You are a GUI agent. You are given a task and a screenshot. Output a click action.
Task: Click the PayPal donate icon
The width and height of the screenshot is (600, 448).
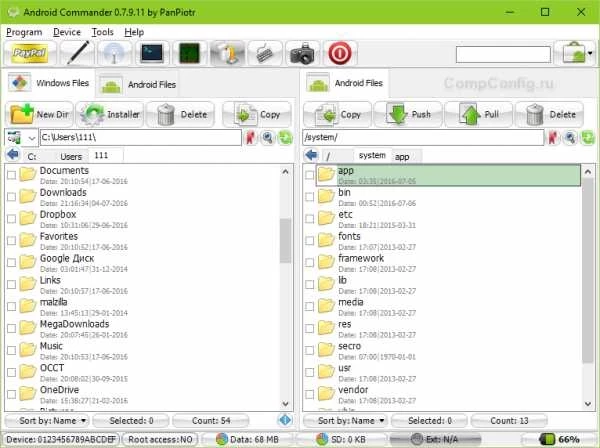[x=28, y=54]
